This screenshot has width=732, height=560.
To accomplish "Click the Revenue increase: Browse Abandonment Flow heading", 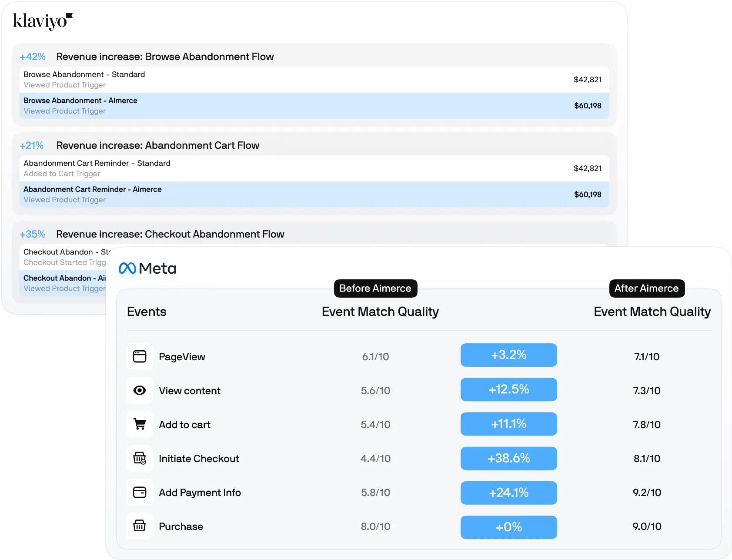I will [x=165, y=57].
